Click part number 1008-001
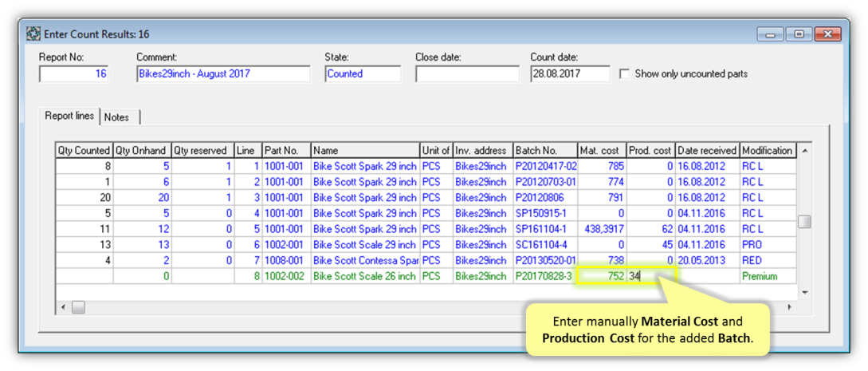The image size is (868, 371). pyautogui.click(x=286, y=260)
